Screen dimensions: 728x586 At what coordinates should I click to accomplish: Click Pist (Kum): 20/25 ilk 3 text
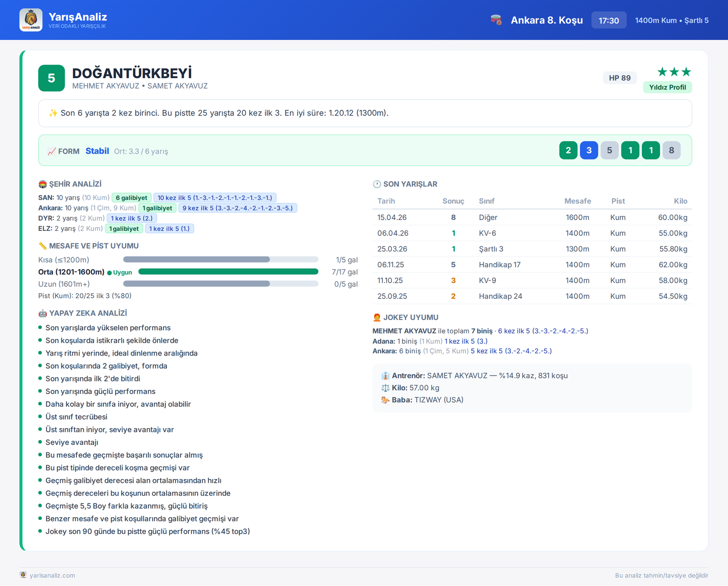coord(85,296)
